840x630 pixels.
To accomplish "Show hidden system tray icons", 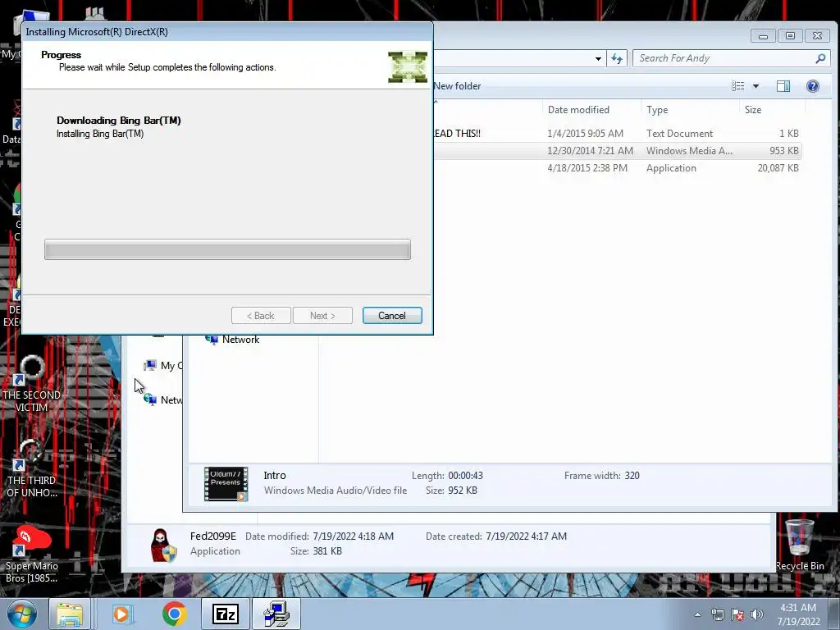I will 697,614.
